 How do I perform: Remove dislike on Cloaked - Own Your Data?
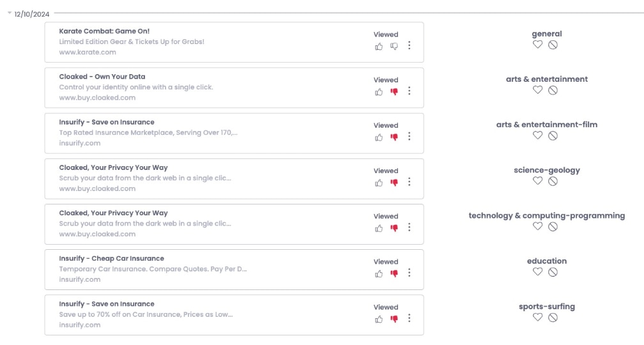tap(394, 92)
